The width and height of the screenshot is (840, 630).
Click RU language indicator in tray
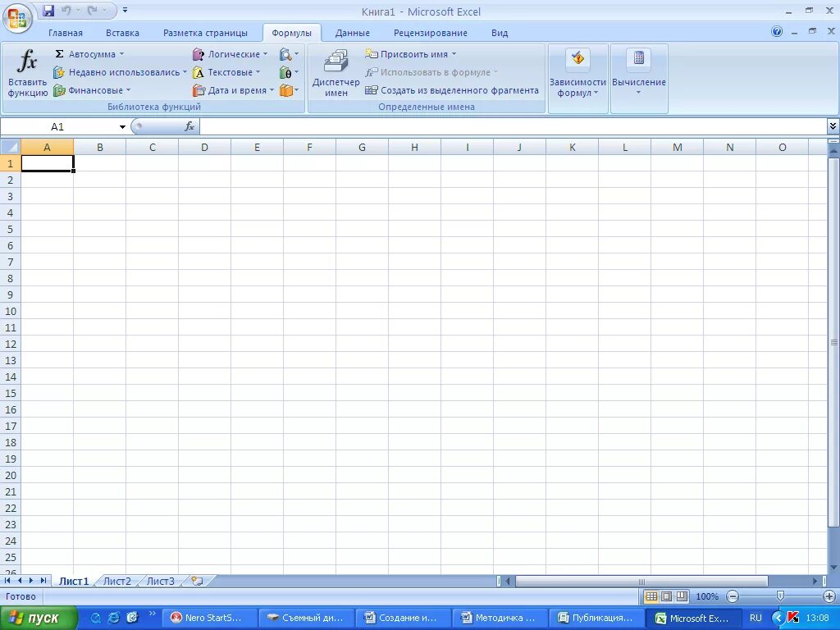pyautogui.click(x=756, y=619)
